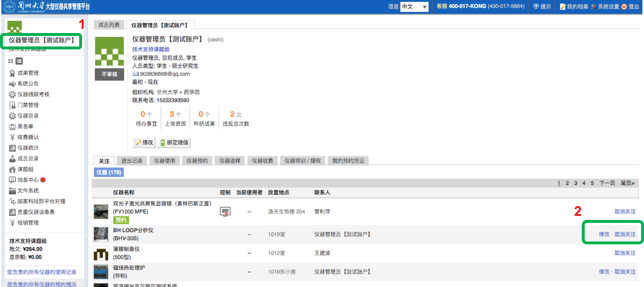Click the 不审核 button under avatar
Screen dimensions: 644x287
point(109,74)
